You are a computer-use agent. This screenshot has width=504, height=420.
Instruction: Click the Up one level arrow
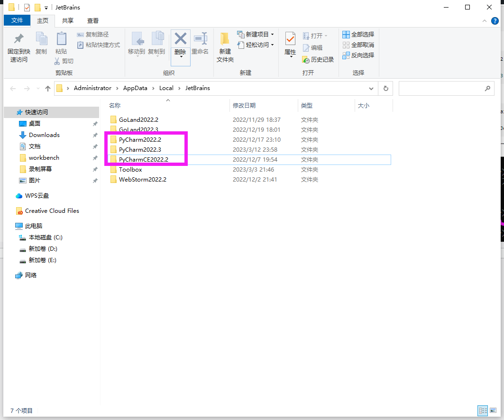(48, 88)
